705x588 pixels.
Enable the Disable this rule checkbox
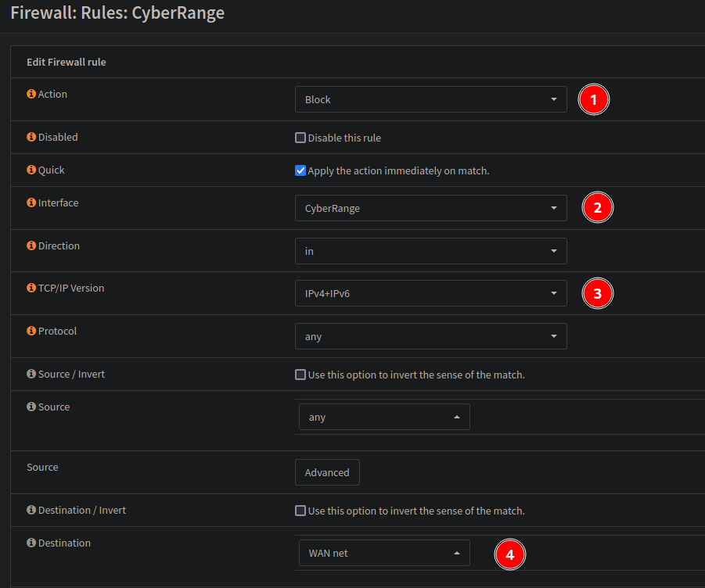pyautogui.click(x=300, y=138)
